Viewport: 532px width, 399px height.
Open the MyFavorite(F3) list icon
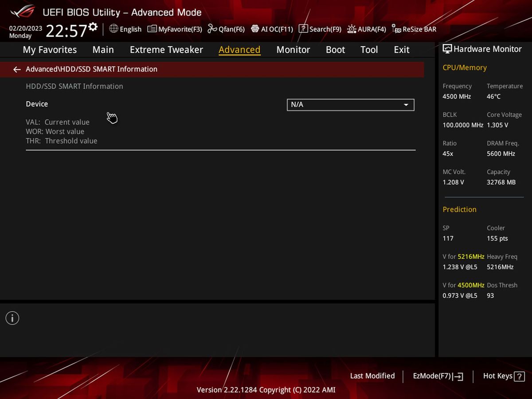tap(152, 29)
